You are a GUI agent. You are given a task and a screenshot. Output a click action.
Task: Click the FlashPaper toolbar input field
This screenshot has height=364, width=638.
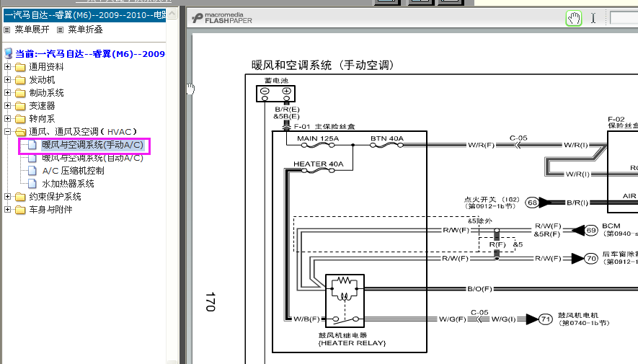pyautogui.click(x=624, y=18)
